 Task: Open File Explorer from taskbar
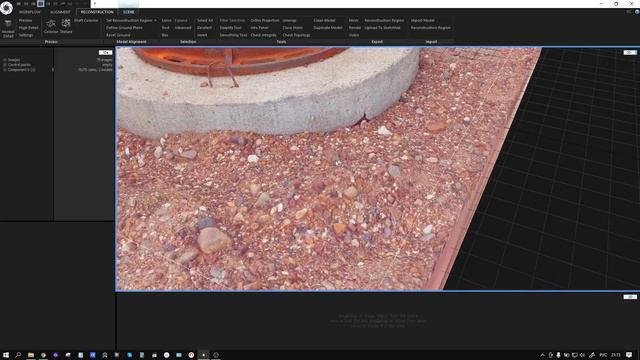(31, 355)
